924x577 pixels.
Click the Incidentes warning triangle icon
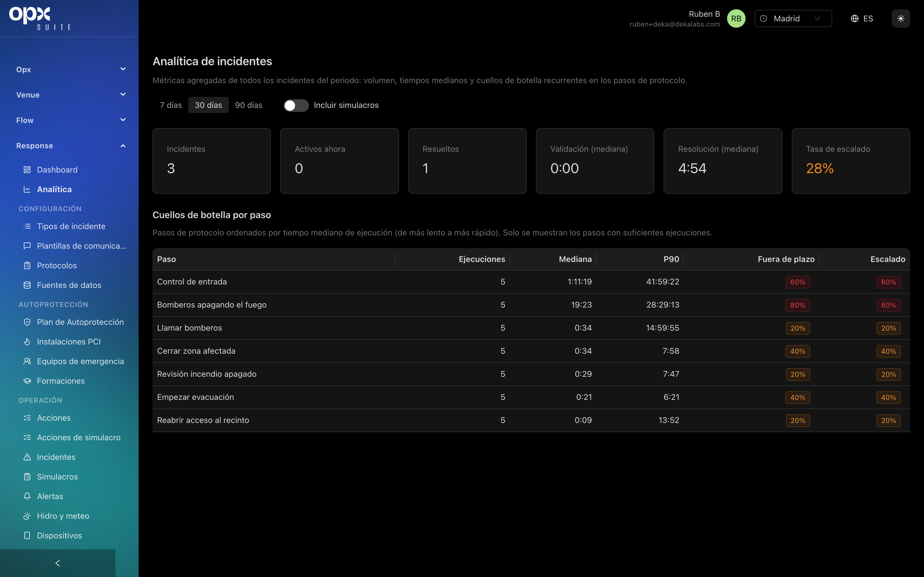(27, 457)
